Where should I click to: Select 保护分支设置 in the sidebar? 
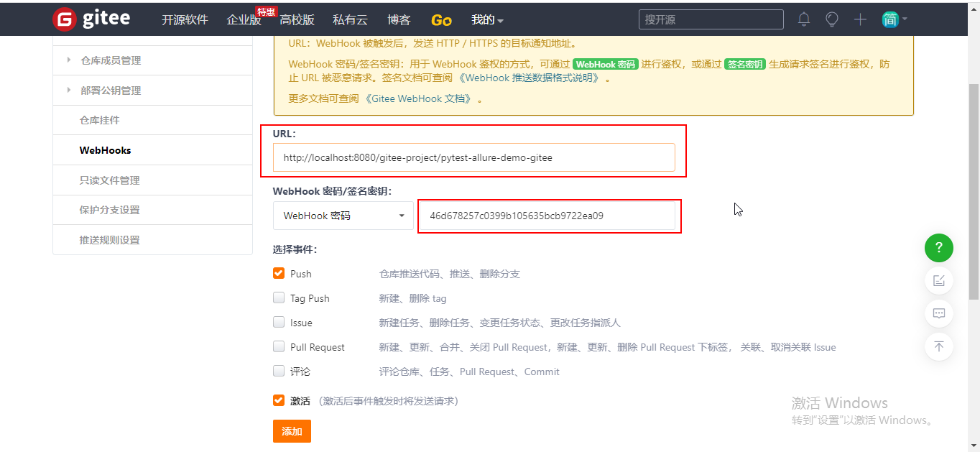(x=152, y=210)
